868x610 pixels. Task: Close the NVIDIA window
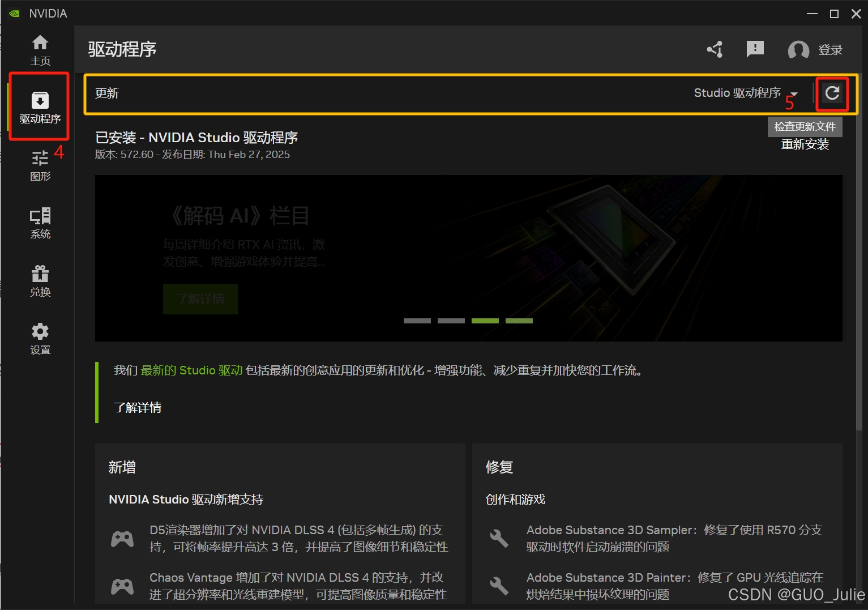point(856,14)
